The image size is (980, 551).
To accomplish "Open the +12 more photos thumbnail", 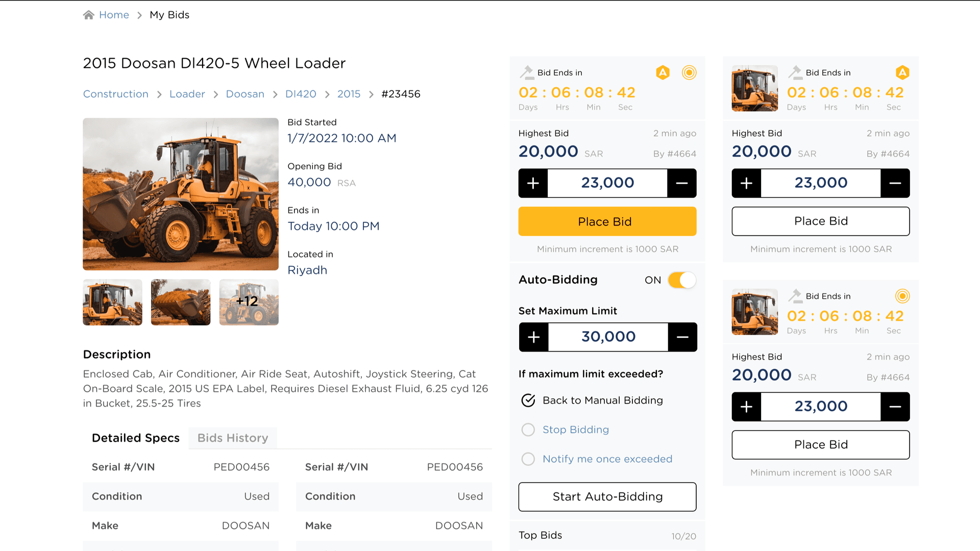I will pyautogui.click(x=249, y=302).
